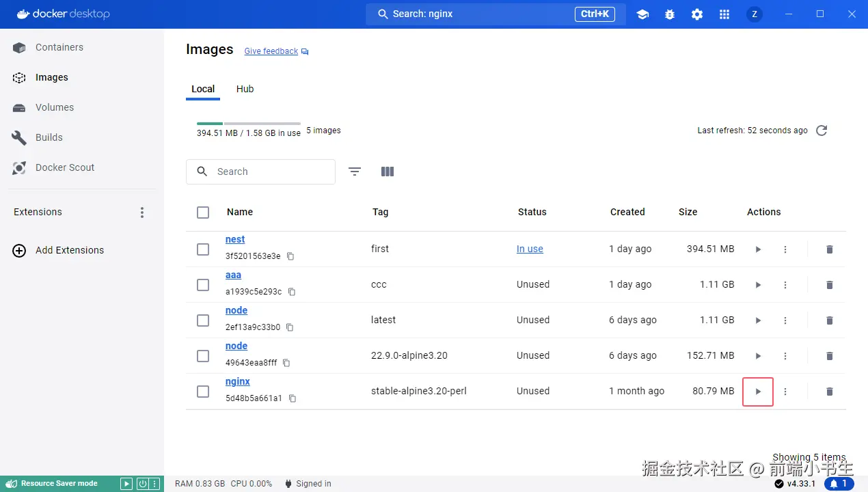
Task: Open the user account avatar Z
Action: coord(755,14)
